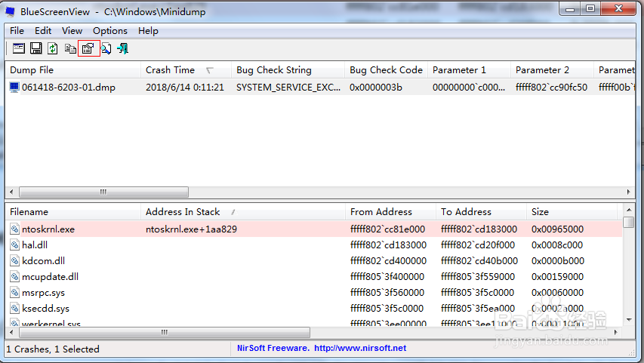Click lower pane horizontal scrollbar thumb

click(165, 332)
